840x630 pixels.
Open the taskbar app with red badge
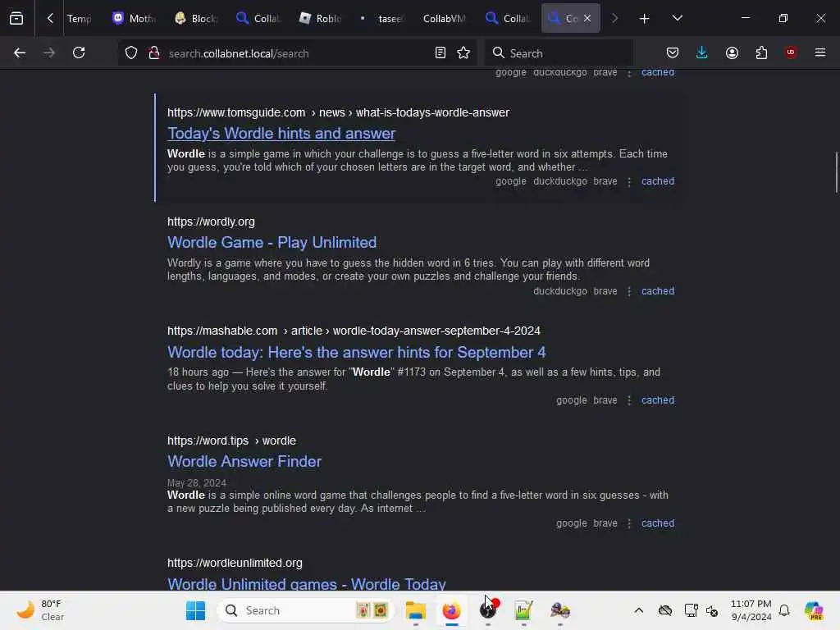tap(489, 609)
